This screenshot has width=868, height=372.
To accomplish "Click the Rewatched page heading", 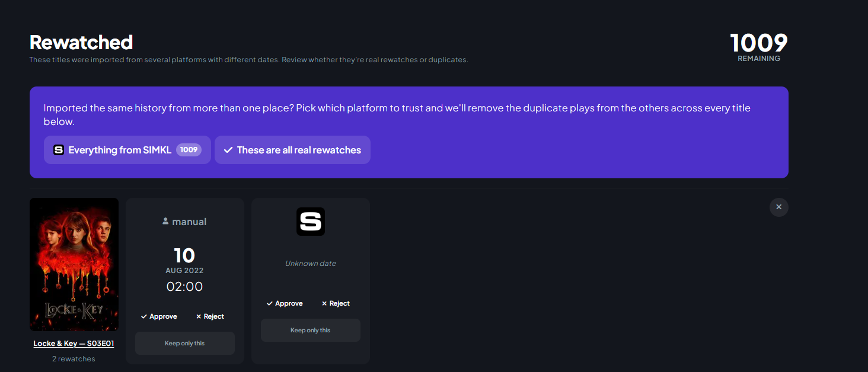I will (81, 42).
